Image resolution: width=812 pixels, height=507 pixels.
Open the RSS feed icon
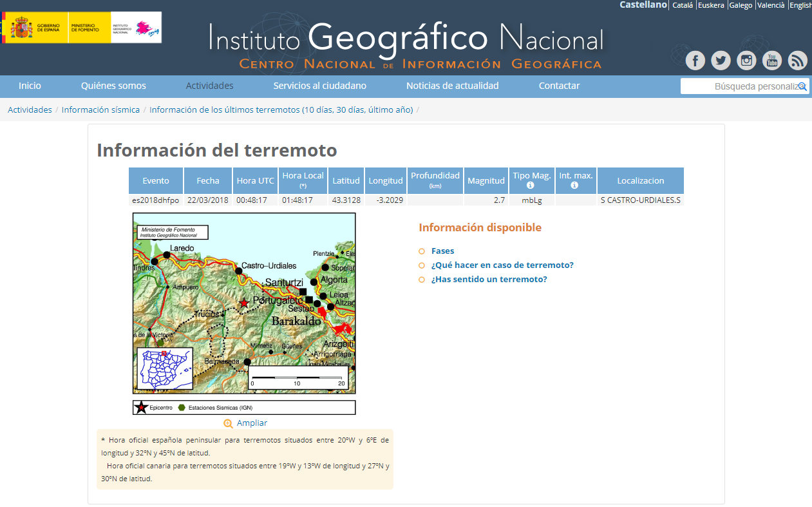coord(798,61)
